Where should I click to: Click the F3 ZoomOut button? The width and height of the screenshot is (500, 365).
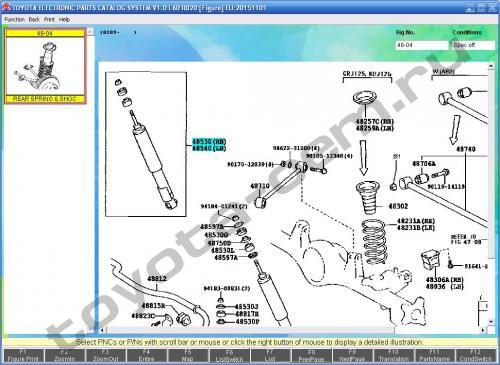(x=105, y=356)
